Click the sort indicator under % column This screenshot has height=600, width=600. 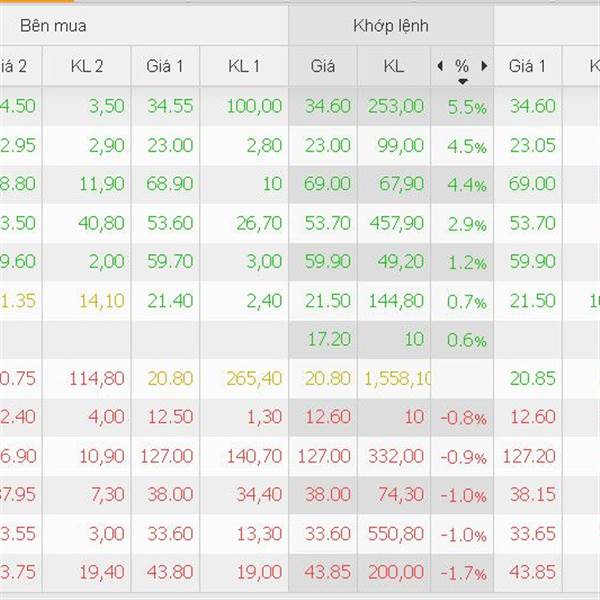point(462,82)
